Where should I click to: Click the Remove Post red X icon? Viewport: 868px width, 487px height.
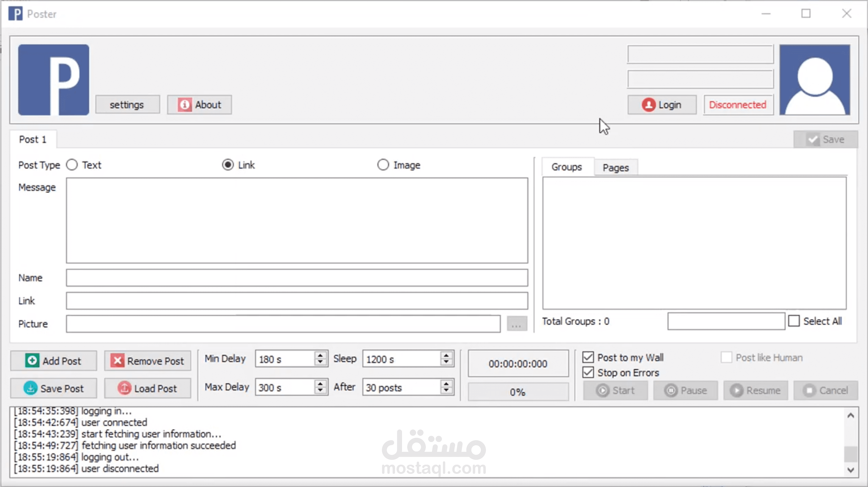pos(118,360)
